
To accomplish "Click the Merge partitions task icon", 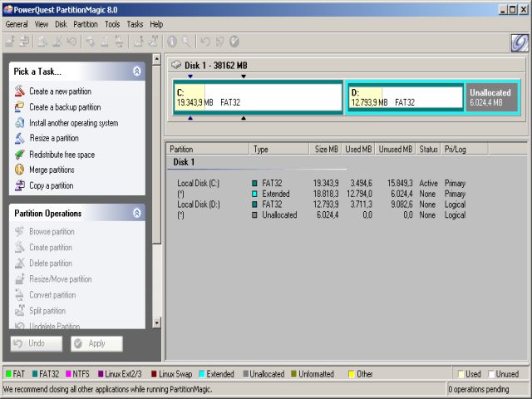I will click(x=20, y=170).
